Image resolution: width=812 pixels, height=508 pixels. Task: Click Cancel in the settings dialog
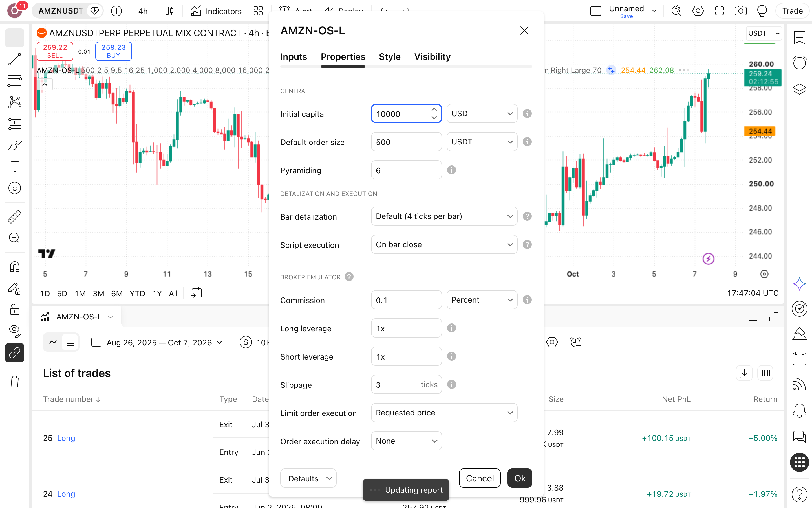tap(480, 478)
